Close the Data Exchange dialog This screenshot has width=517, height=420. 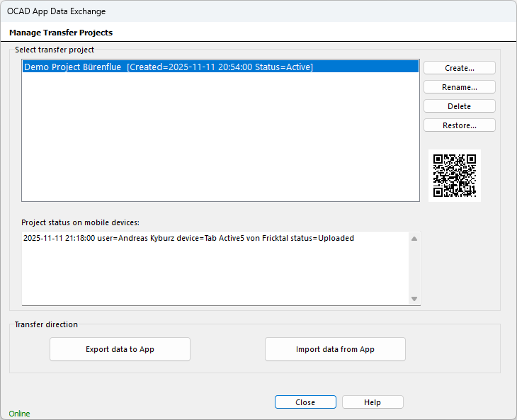(x=305, y=402)
